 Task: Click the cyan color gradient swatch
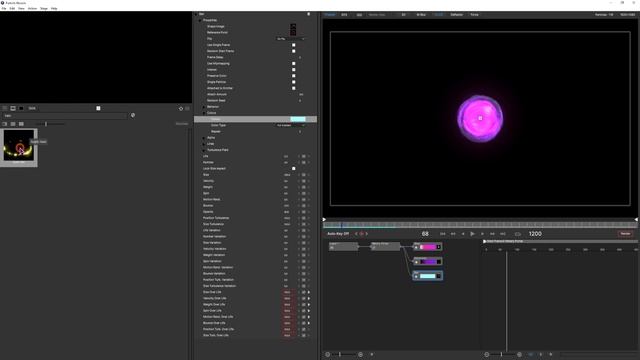(298, 119)
